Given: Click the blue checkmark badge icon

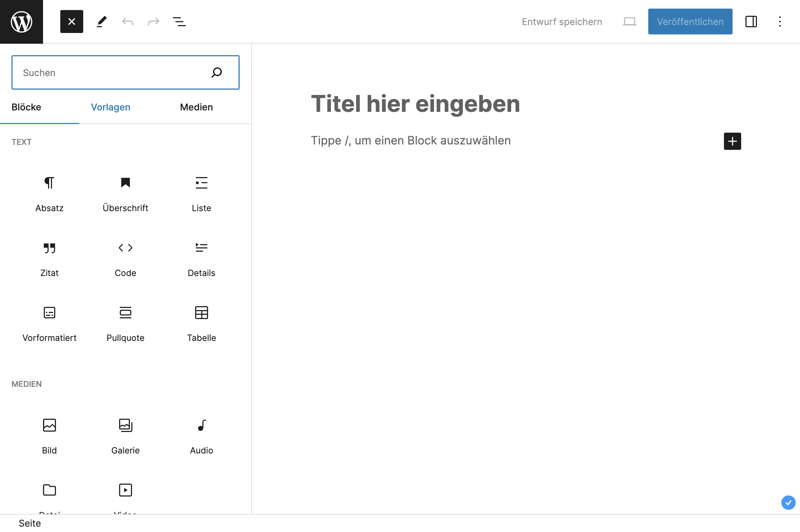Looking at the screenshot, I should coord(788,502).
